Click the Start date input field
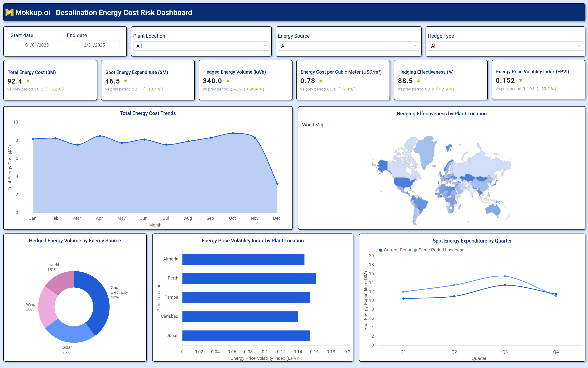The height and width of the screenshot is (368, 588). 37,45
